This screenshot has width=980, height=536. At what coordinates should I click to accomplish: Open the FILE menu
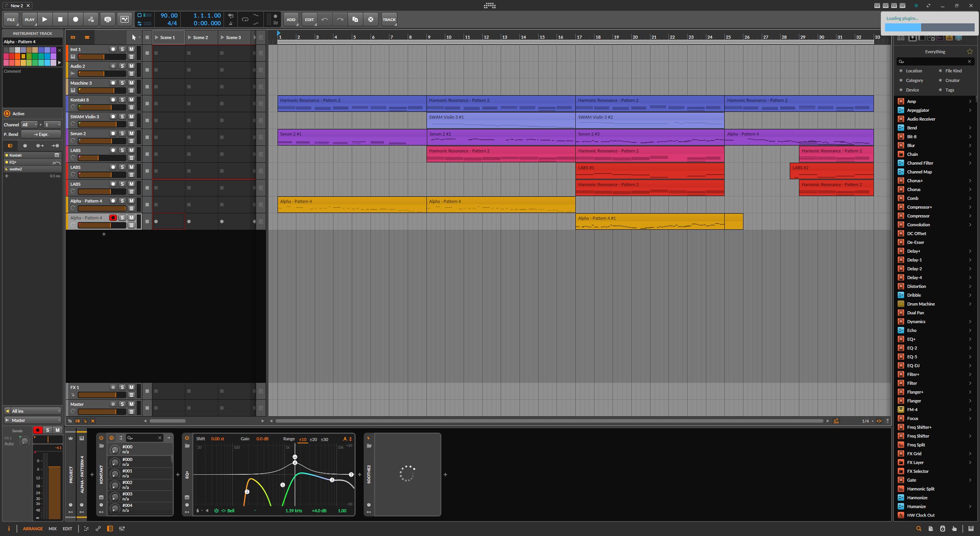[11, 20]
